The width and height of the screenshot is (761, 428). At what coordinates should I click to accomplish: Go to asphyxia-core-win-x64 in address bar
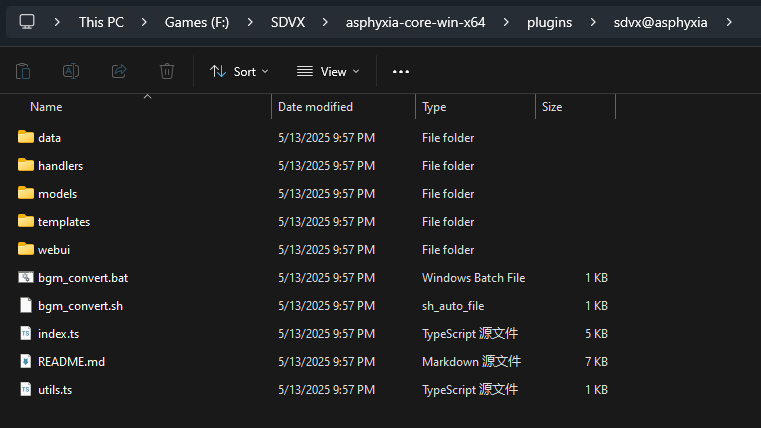point(415,21)
